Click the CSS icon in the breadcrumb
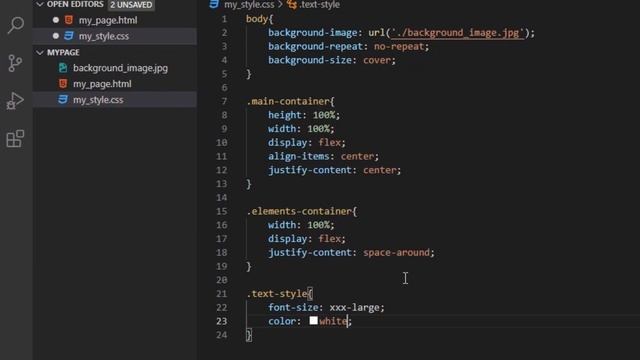The height and width of the screenshot is (360, 640). 214,4
